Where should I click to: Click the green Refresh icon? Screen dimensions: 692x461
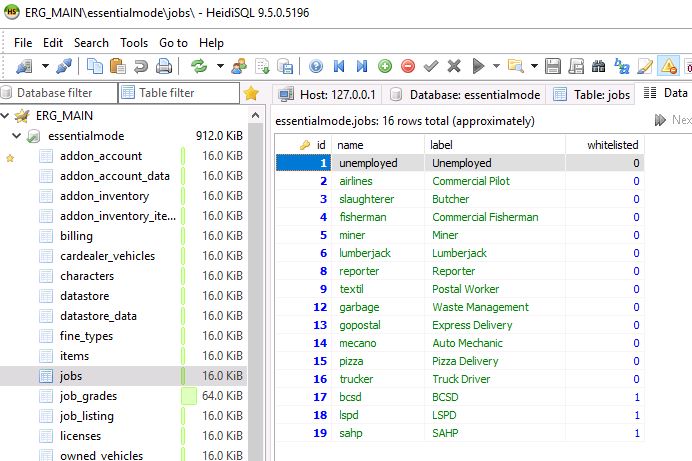pos(199,67)
